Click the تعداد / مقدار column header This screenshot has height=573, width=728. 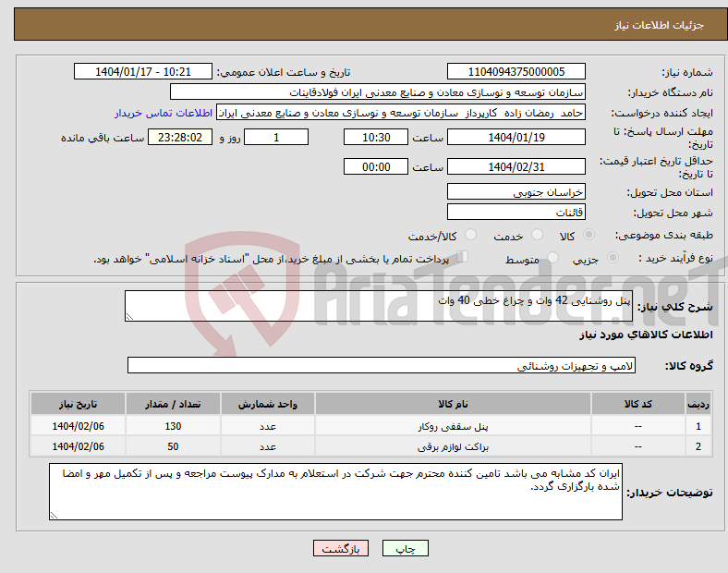(173, 404)
